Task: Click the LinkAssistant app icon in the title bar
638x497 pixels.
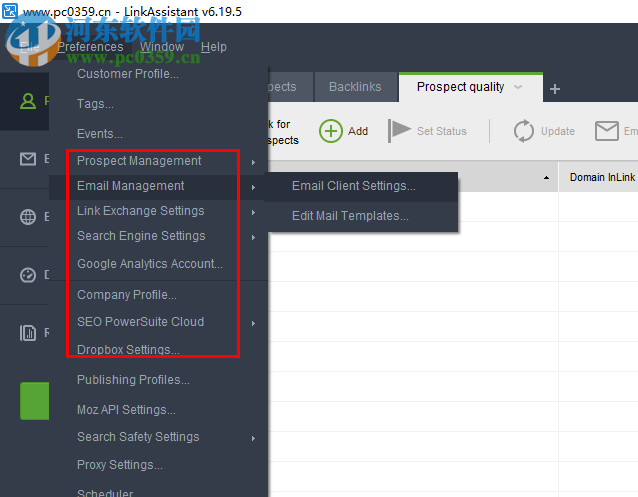Action: click(10, 11)
